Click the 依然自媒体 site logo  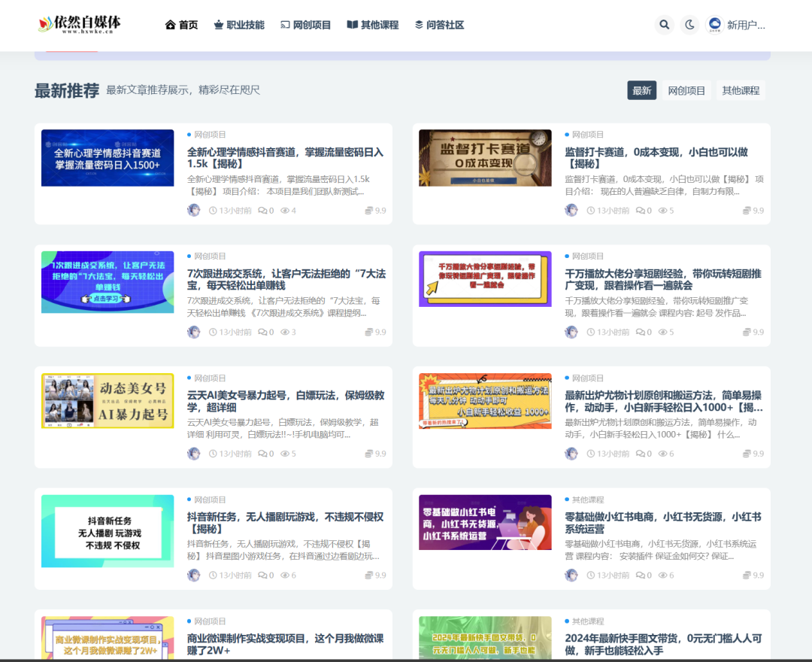79,24
